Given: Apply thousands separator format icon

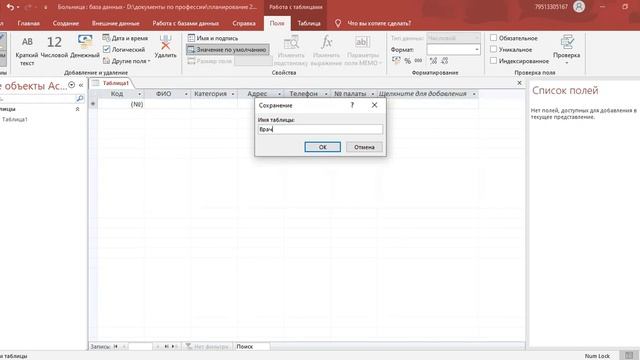Looking at the screenshot, I should point(418,60).
